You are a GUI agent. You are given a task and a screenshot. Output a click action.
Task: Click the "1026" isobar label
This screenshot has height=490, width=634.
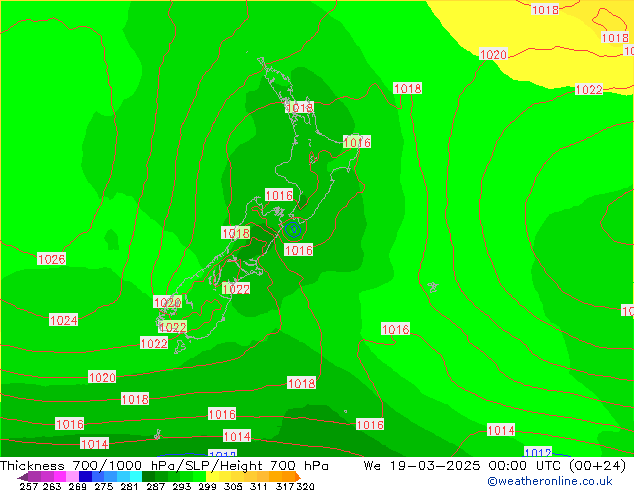pyautogui.click(x=51, y=259)
